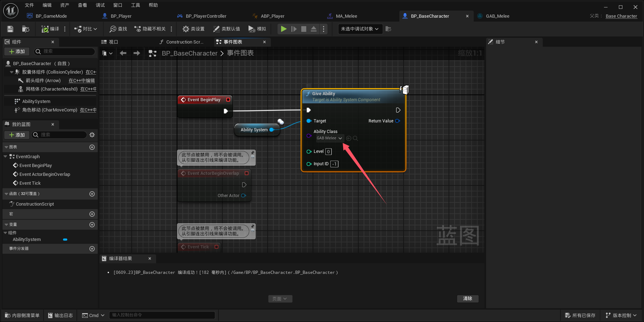Start play with green Play button
644x322 pixels.
(284, 29)
